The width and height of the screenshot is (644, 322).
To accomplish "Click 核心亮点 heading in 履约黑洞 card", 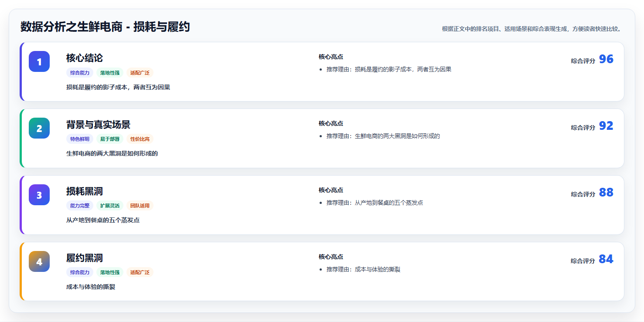I will click(331, 257).
